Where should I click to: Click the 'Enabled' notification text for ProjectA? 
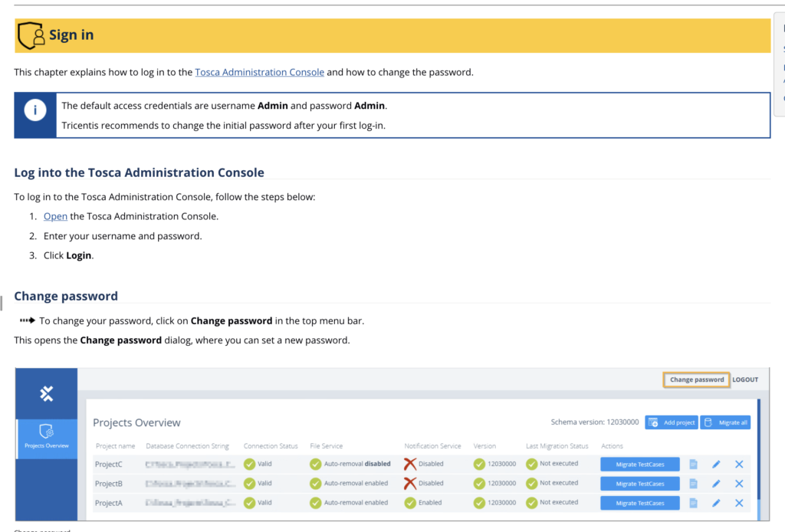point(430,502)
